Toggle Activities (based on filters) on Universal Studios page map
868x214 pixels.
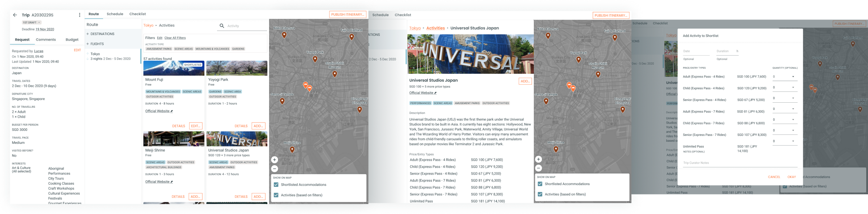click(540, 194)
